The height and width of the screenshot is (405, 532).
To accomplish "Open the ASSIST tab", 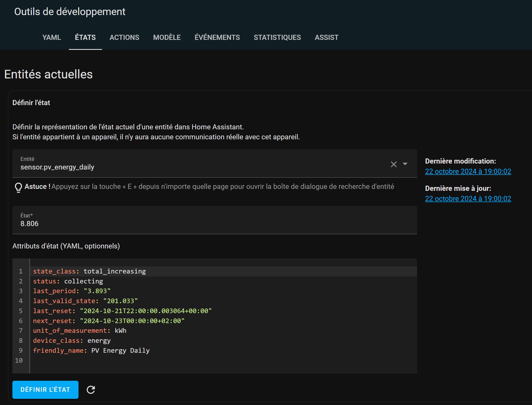I will pos(326,37).
